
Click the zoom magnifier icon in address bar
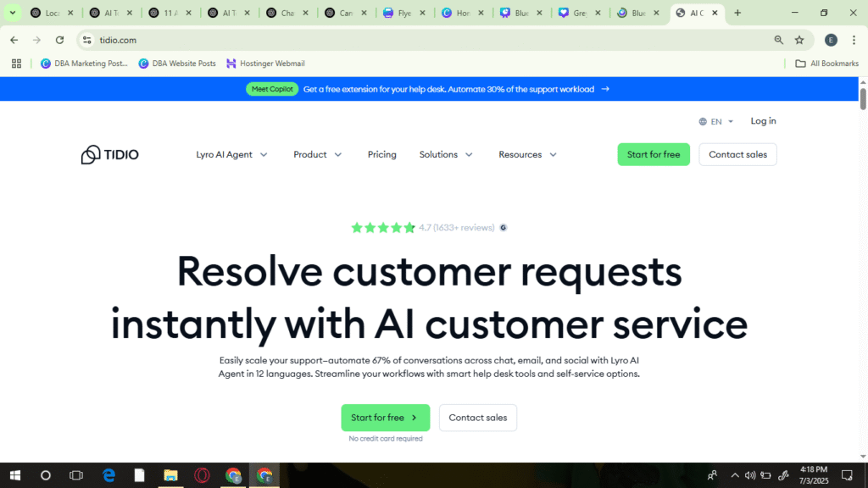tap(778, 40)
